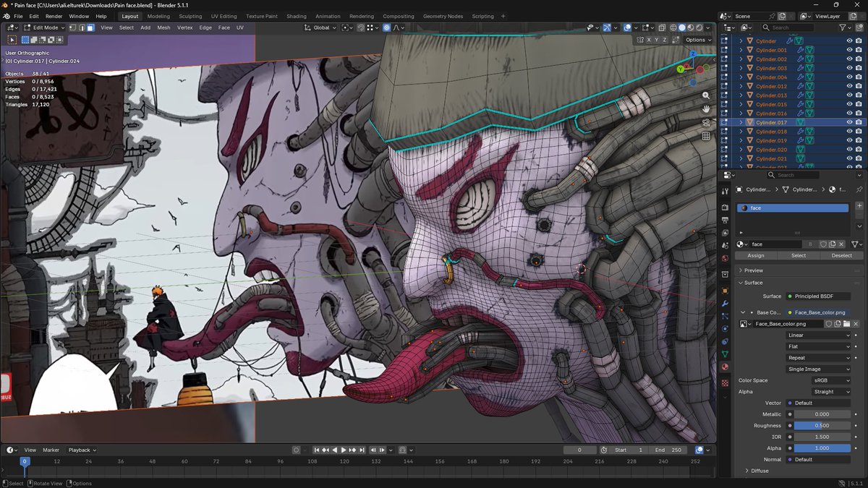
Task: Hide Cylinder.017 in viewport via eye icon
Action: 849,122
